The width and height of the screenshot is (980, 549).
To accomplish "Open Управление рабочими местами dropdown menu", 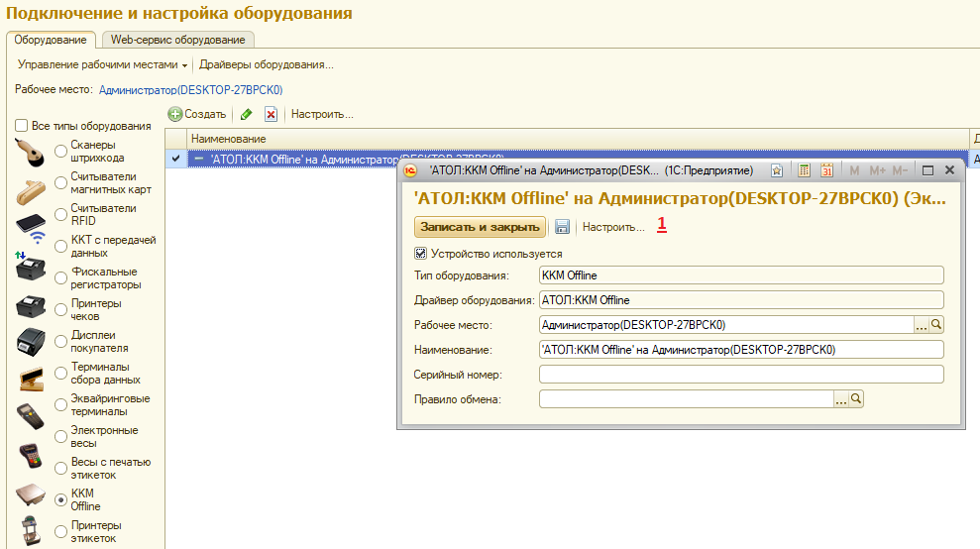I will 102,64.
